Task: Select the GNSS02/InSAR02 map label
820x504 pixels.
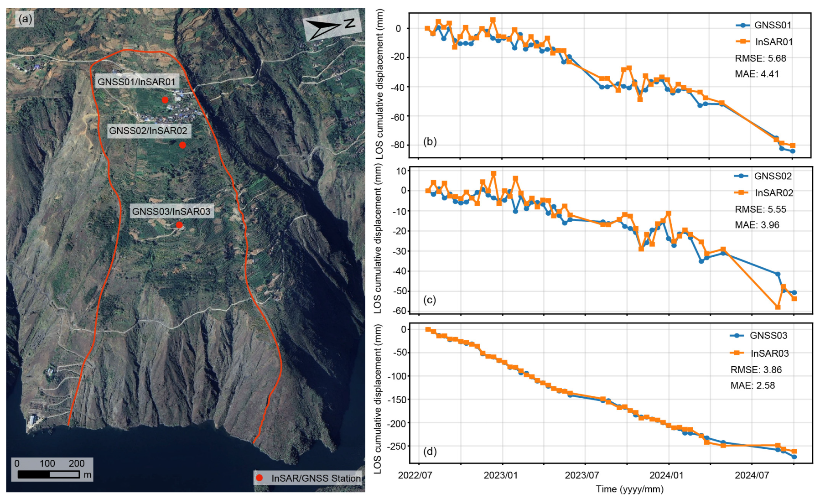Action: click(148, 130)
